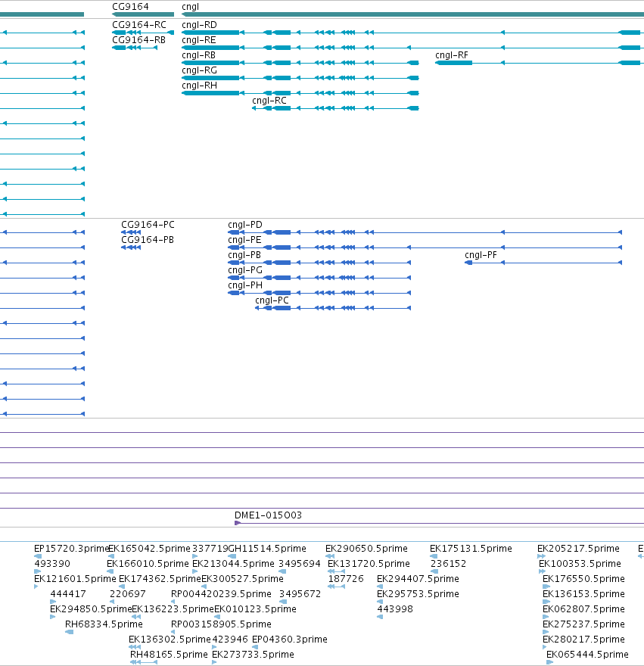The width and height of the screenshot is (644, 666).
Task: Open EST RH68334.5prime
Action: pos(104,624)
